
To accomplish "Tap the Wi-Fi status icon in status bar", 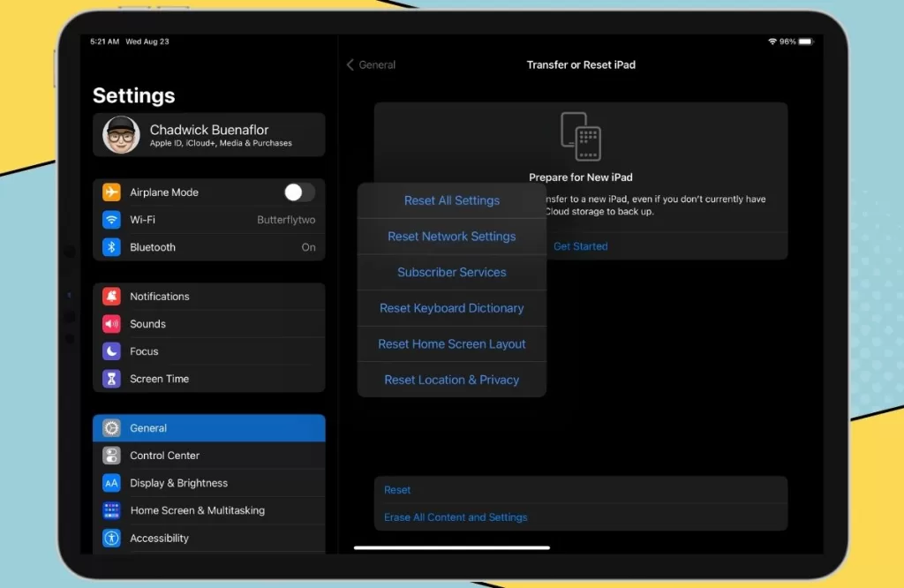I will pos(772,41).
